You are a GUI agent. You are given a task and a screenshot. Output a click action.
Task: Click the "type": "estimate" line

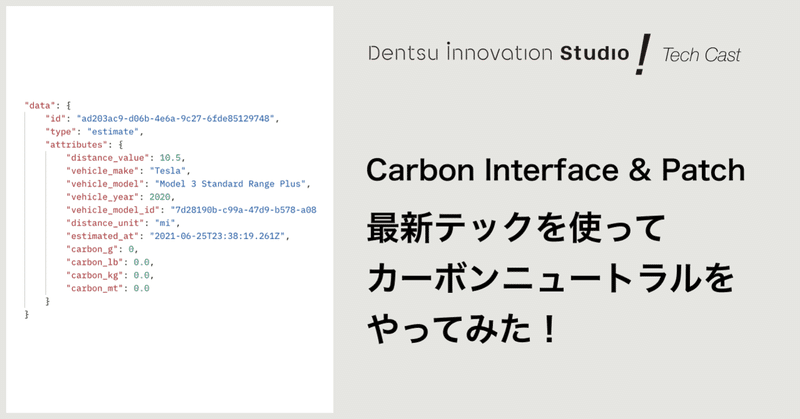click(94, 132)
